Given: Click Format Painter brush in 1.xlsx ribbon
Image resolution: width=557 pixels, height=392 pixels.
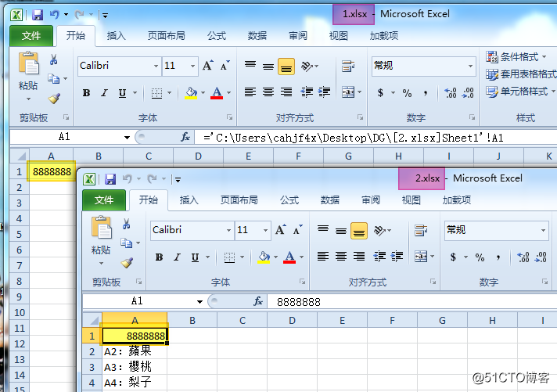Looking at the screenshot, I should (54, 98).
